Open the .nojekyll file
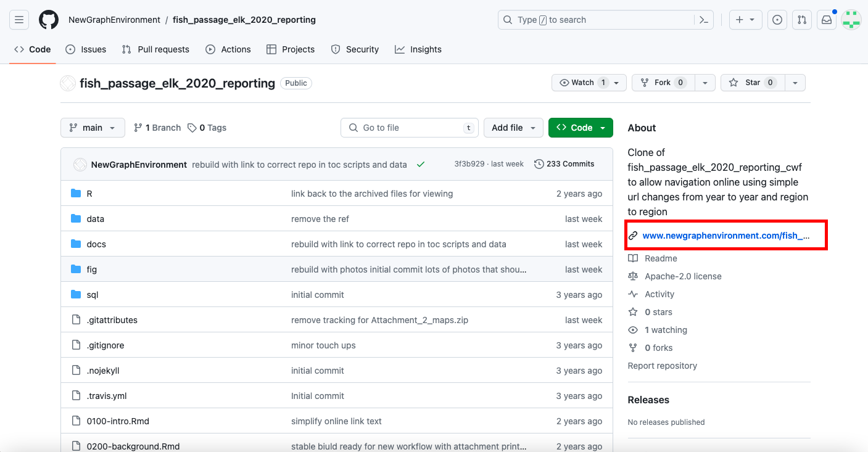The image size is (868, 452). point(103,371)
